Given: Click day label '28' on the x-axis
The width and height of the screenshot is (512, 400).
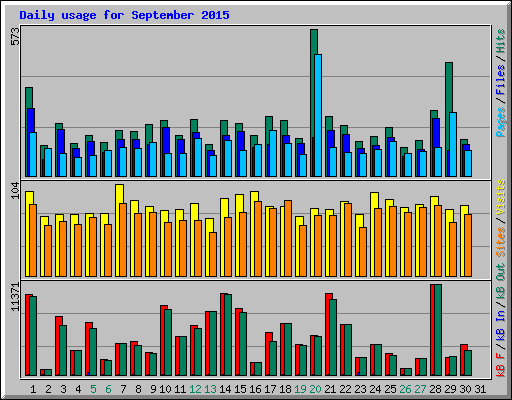Looking at the screenshot, I should 435,389.
